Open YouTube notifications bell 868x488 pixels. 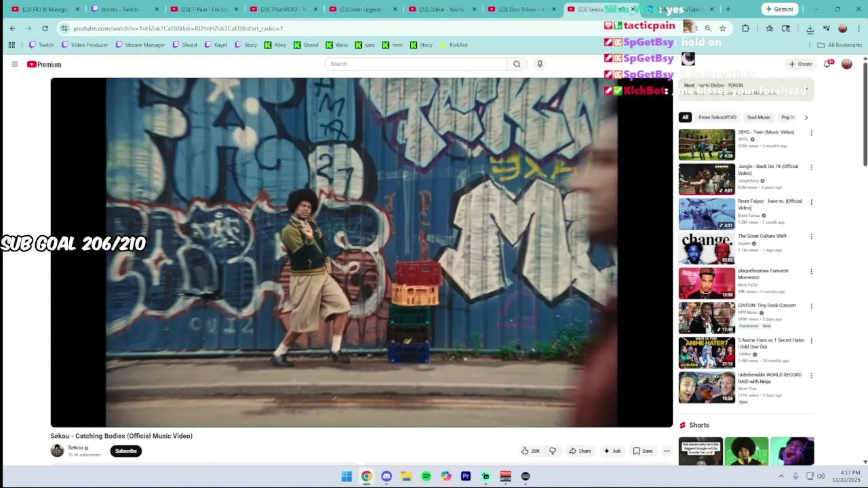(827, 64)
